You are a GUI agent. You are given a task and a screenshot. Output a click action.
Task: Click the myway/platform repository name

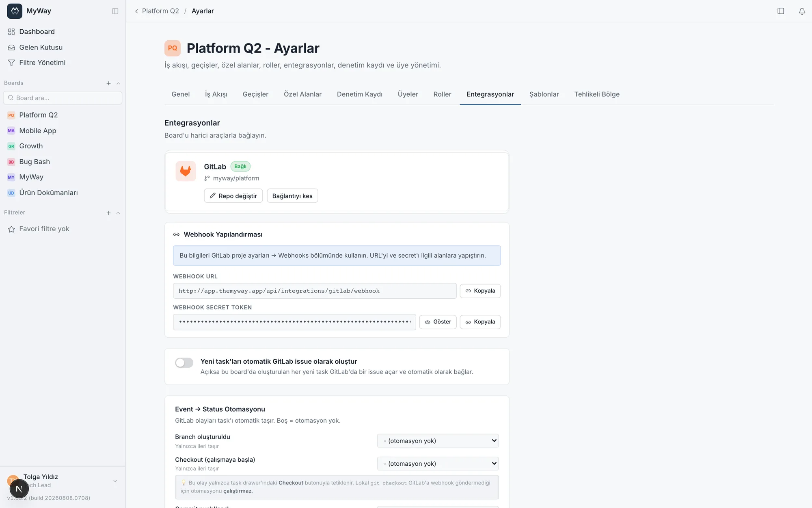click(236, 178)
